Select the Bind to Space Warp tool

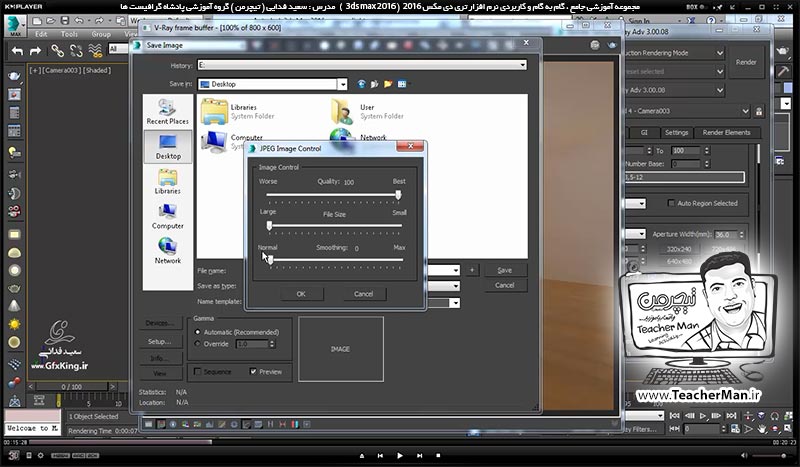[95, 51]
